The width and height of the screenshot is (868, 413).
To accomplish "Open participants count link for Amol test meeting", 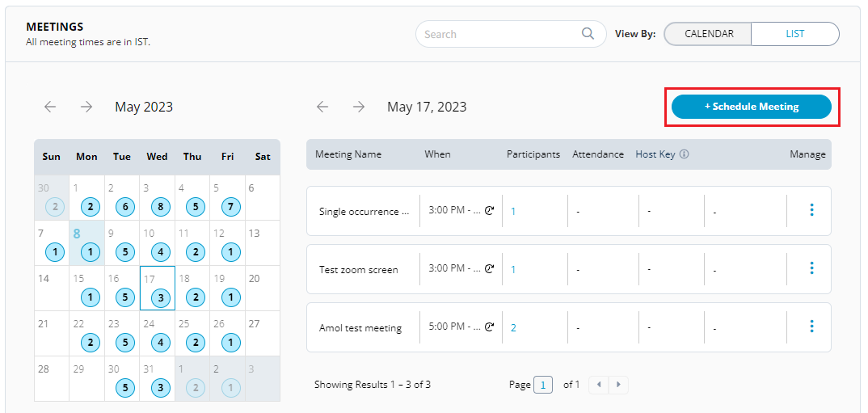I will [513, 327].
